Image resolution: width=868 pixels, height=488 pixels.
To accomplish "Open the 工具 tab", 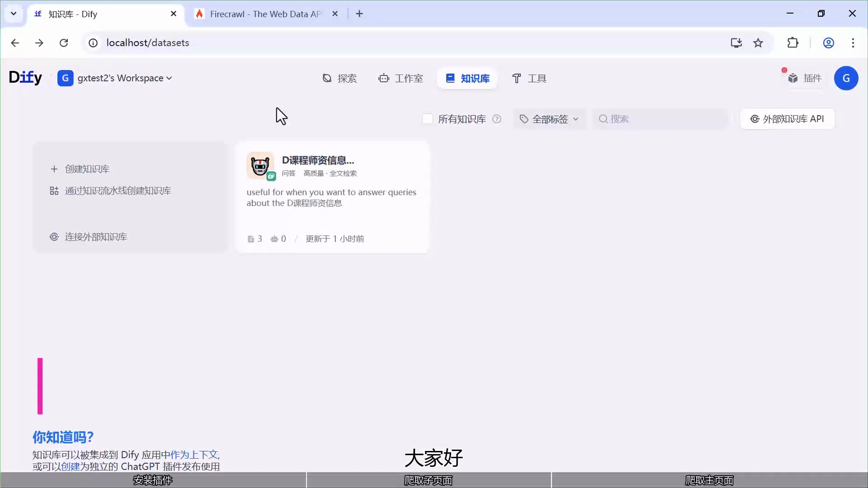I will coord(529,79).
